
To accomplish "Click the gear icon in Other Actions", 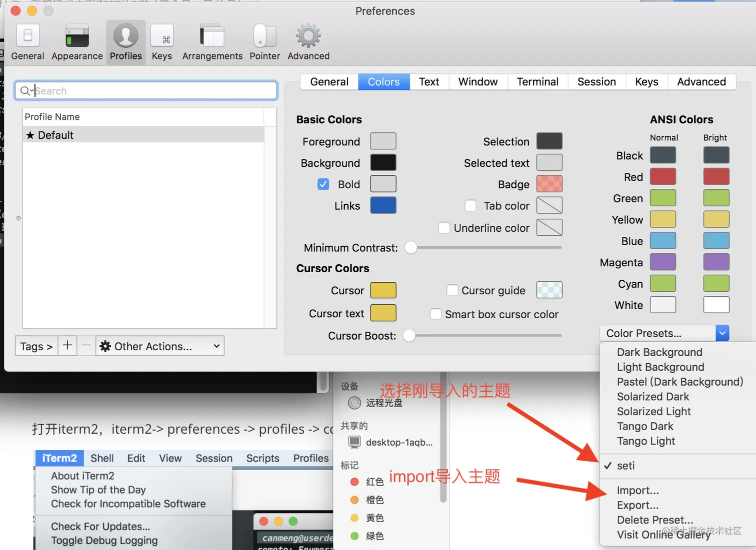I will click(105, 346).
